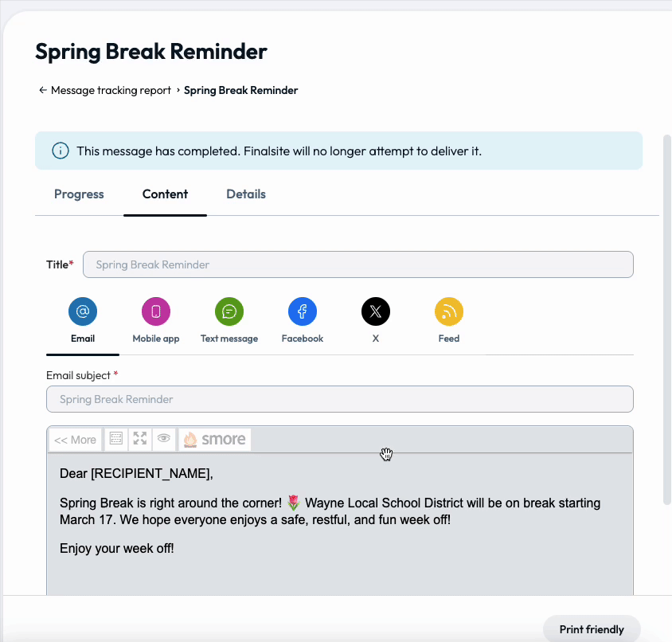Click the Title input field
Viewport: 672px width, 642px height.
click(357, 264)
